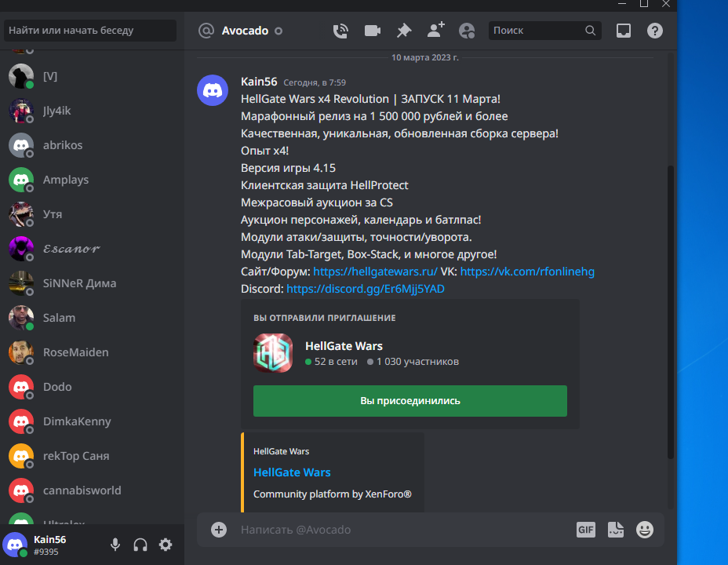This screenshot has width=728, height=565.
Task: Open the conversation with Salam
Action: pyautogui.click(x=92, y=318)
